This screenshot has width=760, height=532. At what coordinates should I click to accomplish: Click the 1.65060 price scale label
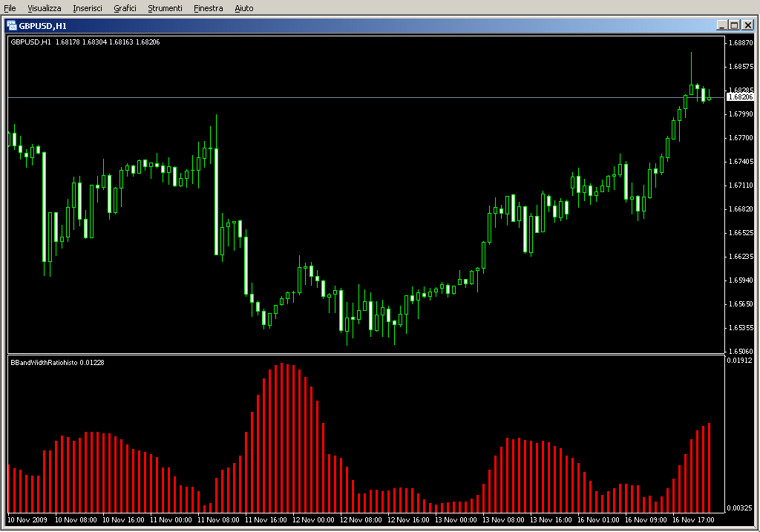[x=741, y=351]
